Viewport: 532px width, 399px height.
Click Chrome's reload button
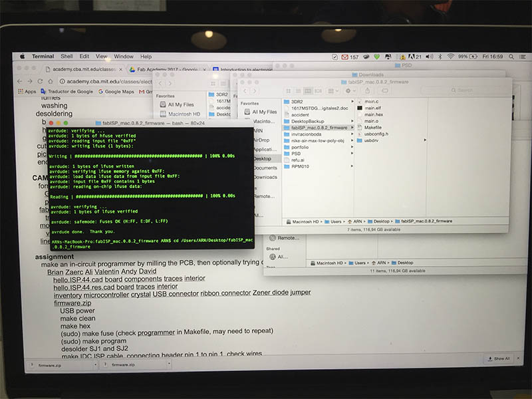40,81
